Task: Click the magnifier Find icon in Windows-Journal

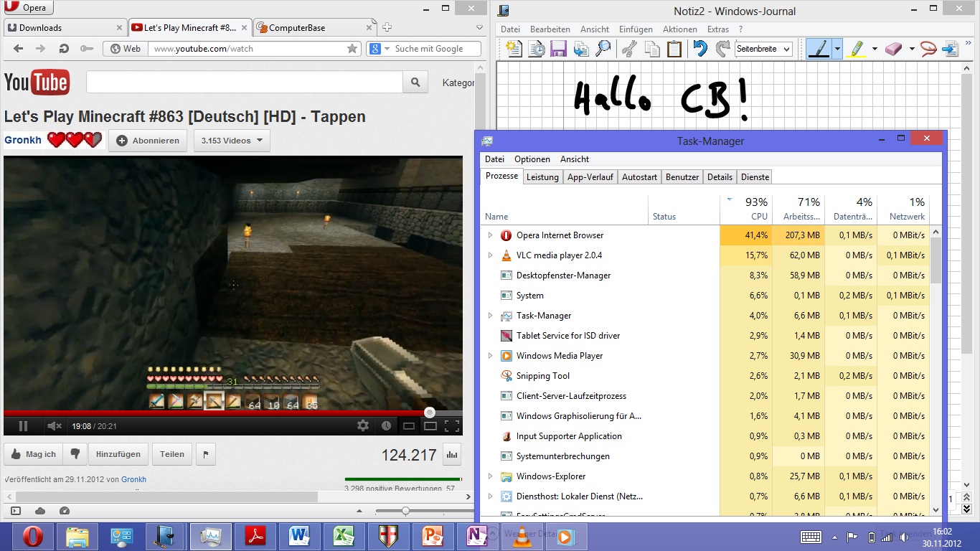Action: 603,49
